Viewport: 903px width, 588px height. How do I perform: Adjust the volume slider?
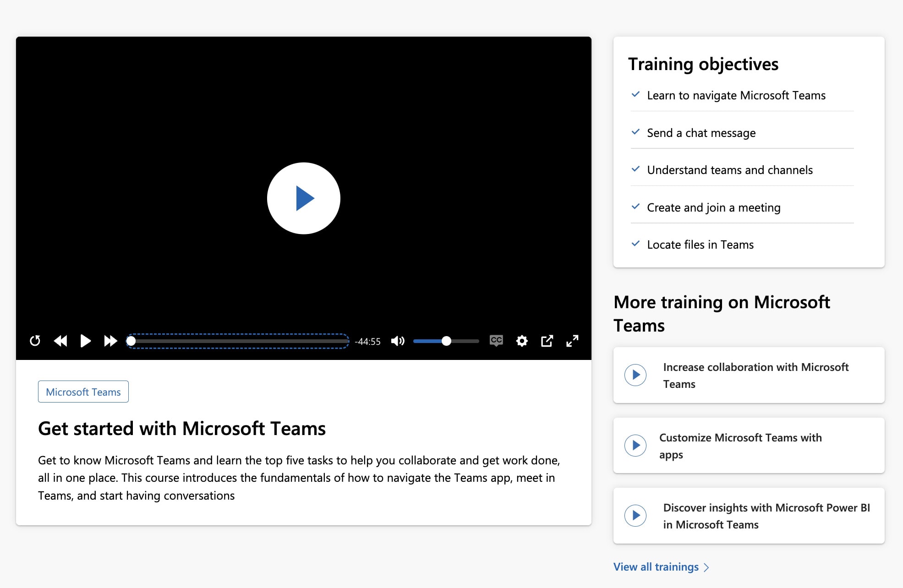coord(446,341)
